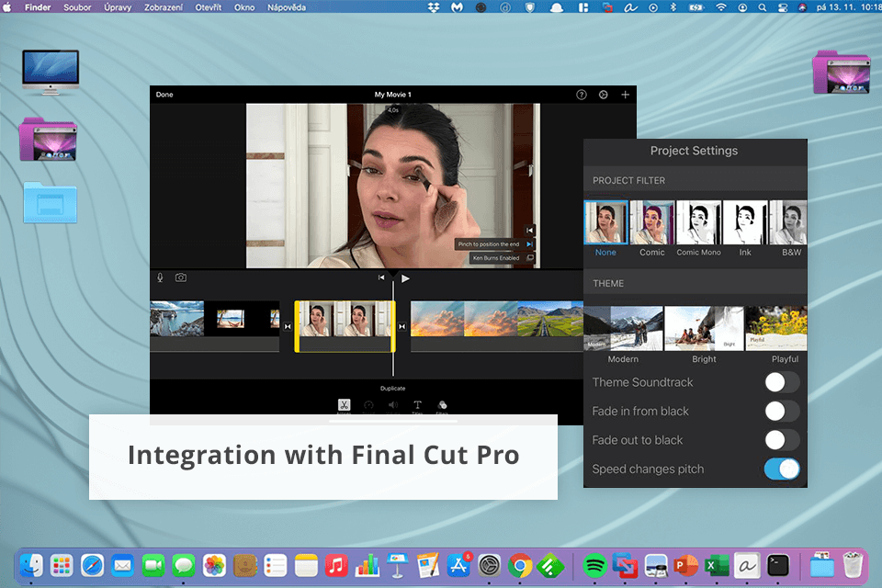The image size is (882, 588).
Task: Disable Speed changes pitch switch
Action: 782,469
